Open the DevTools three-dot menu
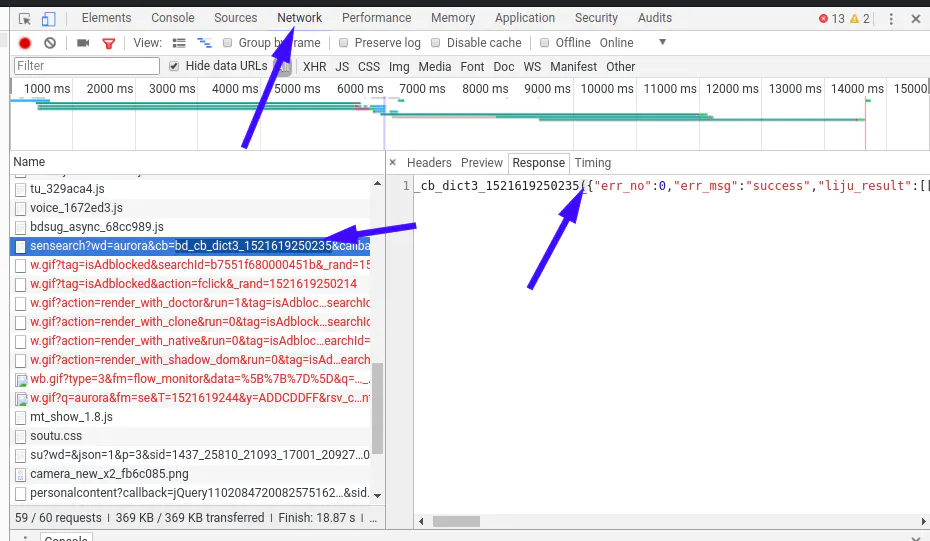 click(x=891, y=19)
